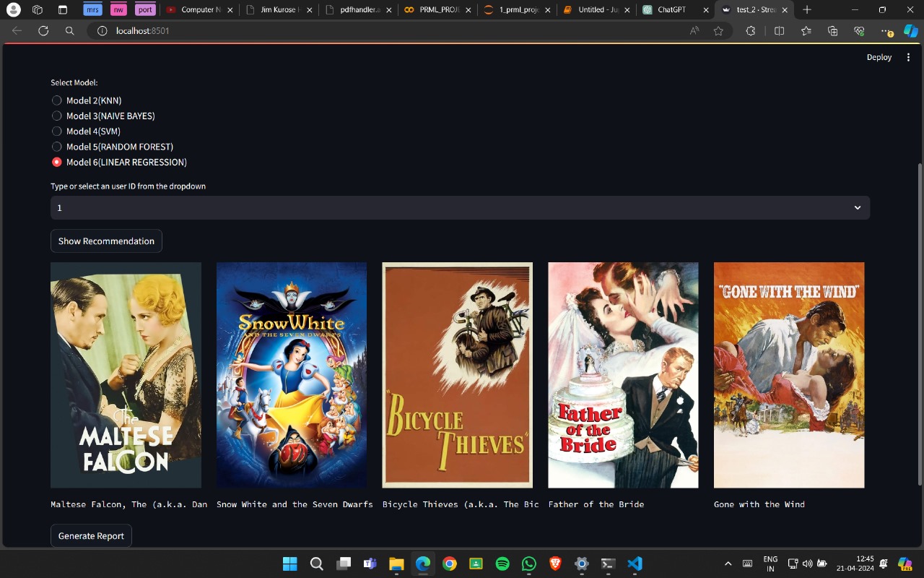The height and width of the screenshot is (578, 924).
Task: Click the tab actions menu icon
Action: pos(62,10)
